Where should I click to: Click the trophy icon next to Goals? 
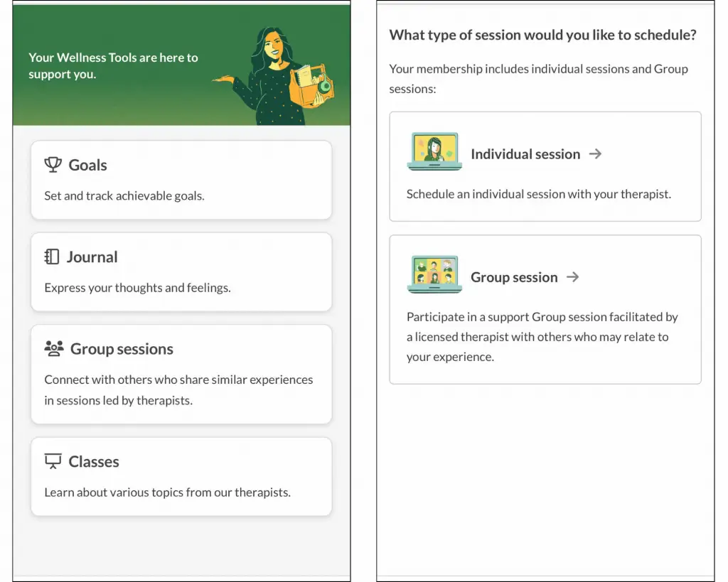[53, 164]
